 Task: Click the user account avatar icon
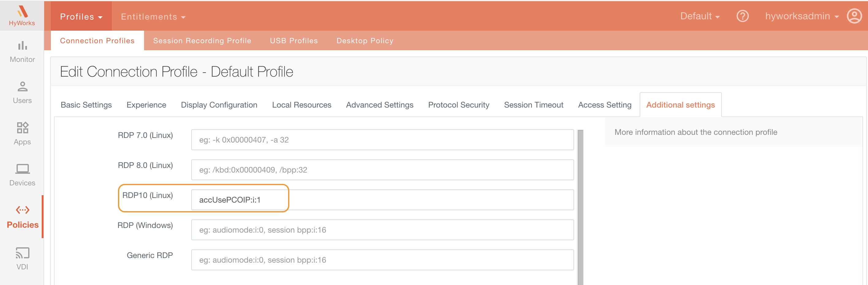click(854, 16)
